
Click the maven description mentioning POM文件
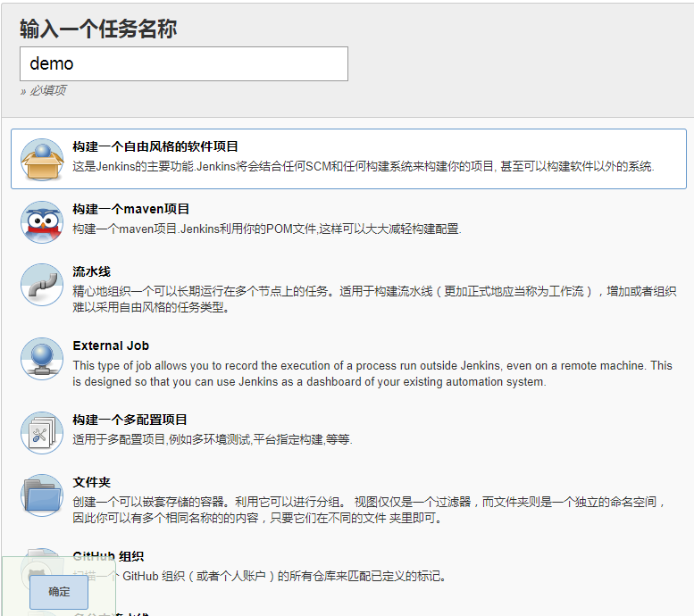tap(267, 229)
